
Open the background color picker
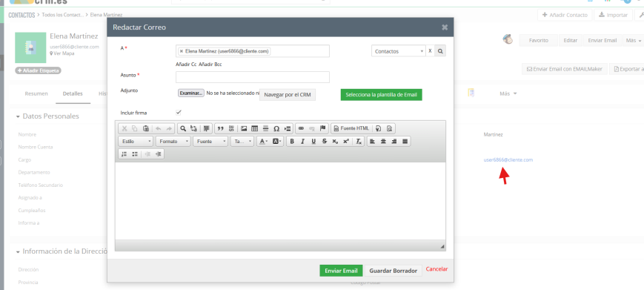coord(277,142)
